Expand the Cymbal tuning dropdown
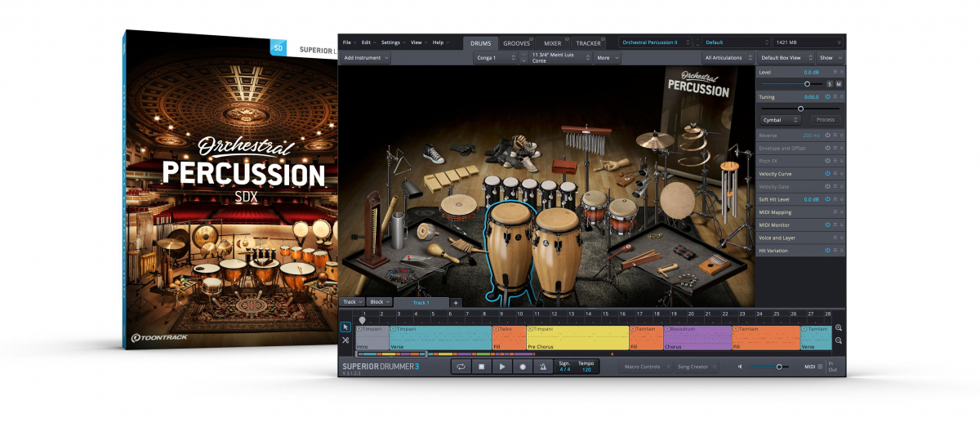This screenshot has width=980, height=427. point(780,119)
